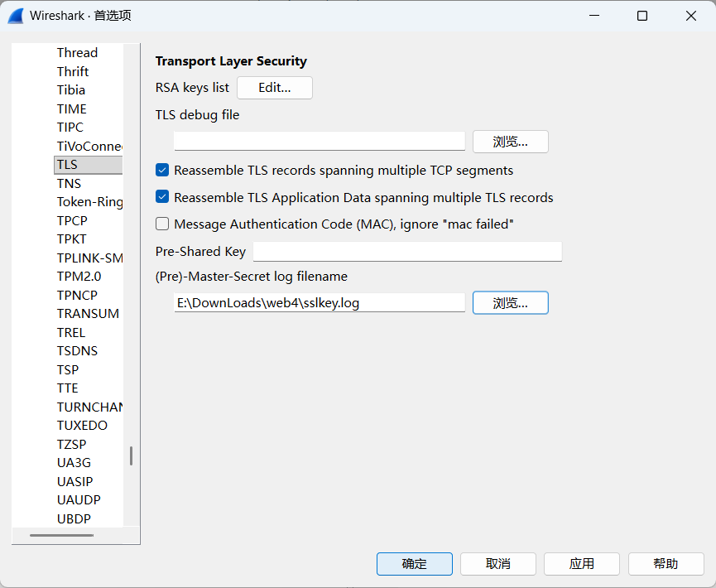The image size is (716, 588).
Task: Close the preferences window
Action: tap(691, 16)
